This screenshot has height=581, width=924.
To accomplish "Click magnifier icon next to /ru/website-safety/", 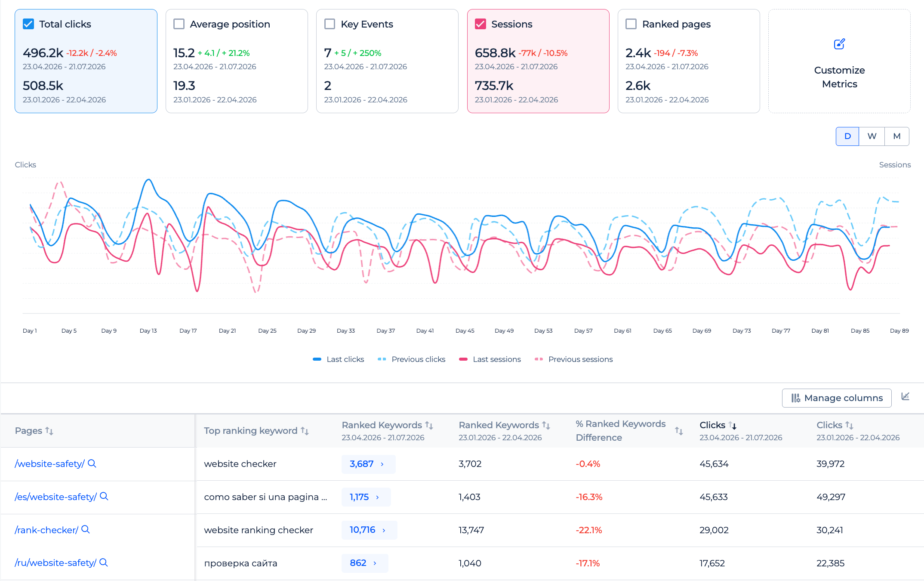I will 104,562.
